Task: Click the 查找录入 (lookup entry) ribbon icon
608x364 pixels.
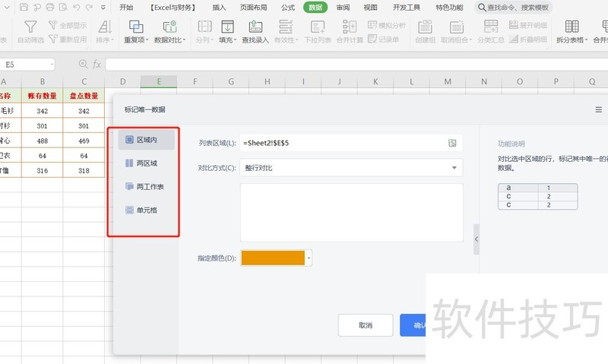Action: click(255, 28)
